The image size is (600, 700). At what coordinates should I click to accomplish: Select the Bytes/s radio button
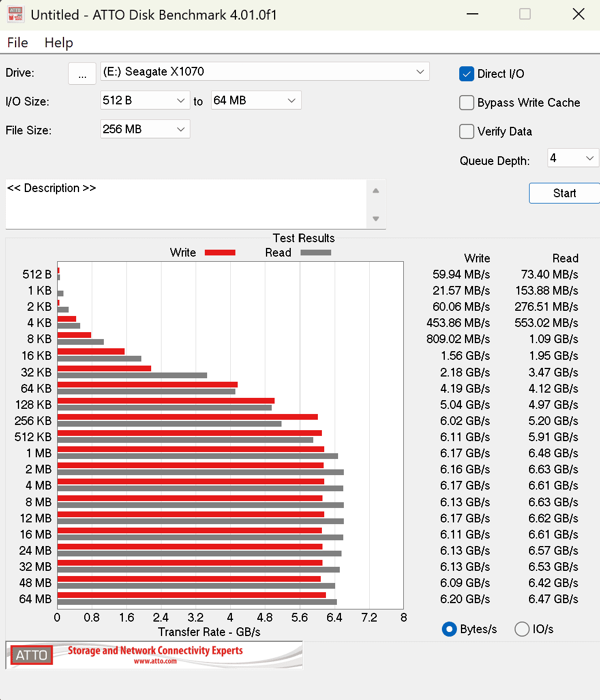tap(449, 629)
